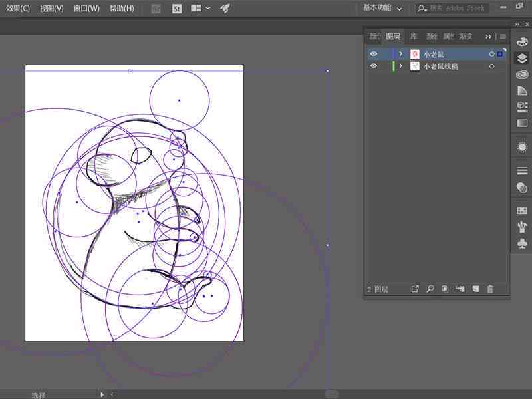Open the 效果(C) menu
The image size is (532, 399).
(x=18, y=9)
